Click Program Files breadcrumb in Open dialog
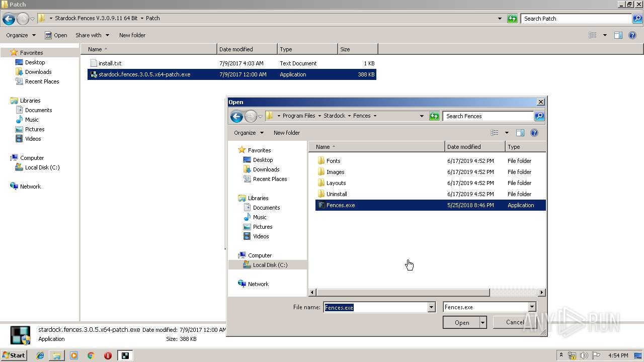The image size is (644, 362). [299, 116]
